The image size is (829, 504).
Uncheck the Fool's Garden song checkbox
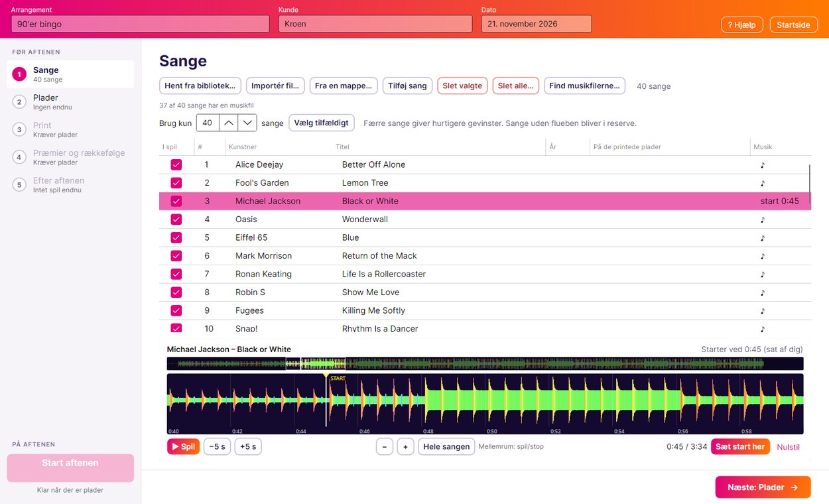tap(176, 183)
